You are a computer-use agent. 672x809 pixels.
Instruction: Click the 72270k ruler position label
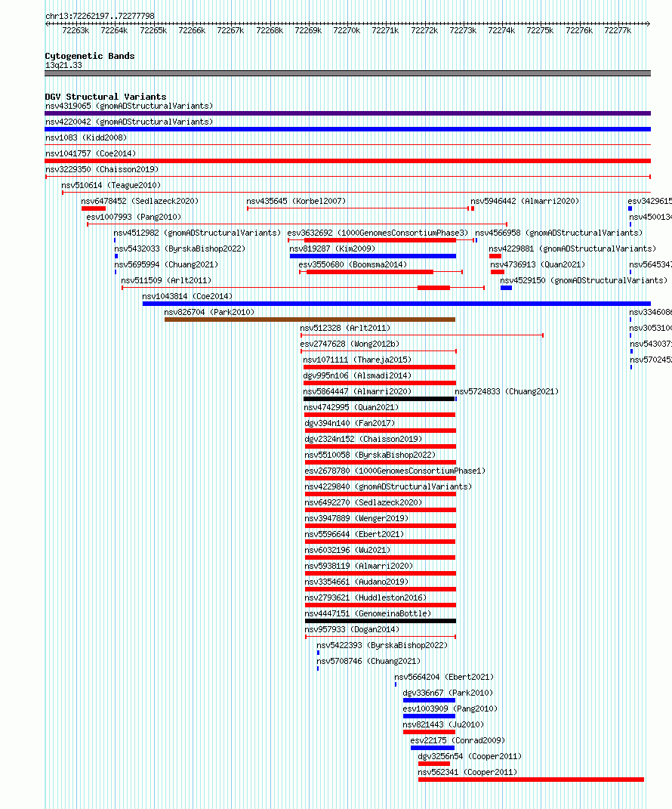click(347, 30)
